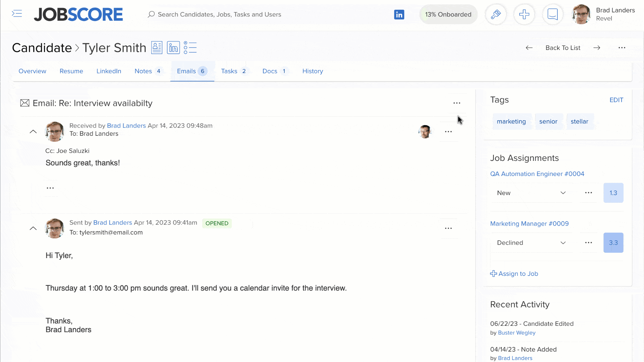644x362 pixels.
Task: Switch to the Docs tab
Action: [275, 71]
